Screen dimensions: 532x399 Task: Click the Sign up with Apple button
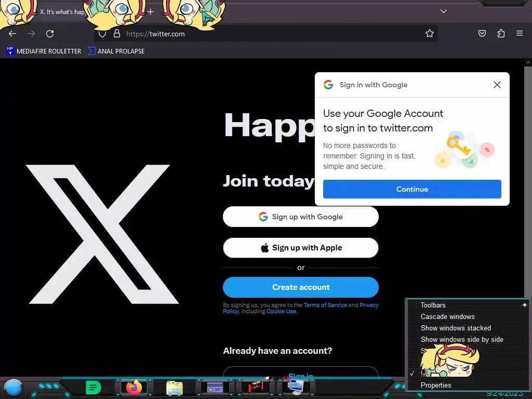(301, 248)
